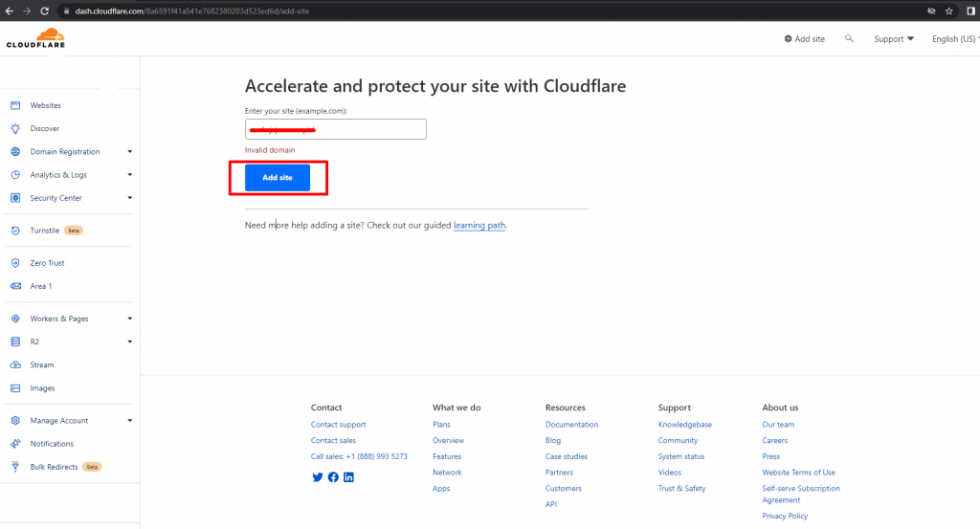Open Bulk Redirects in sidebar
The width and height of the screenshot is (980, 529).
54,467
